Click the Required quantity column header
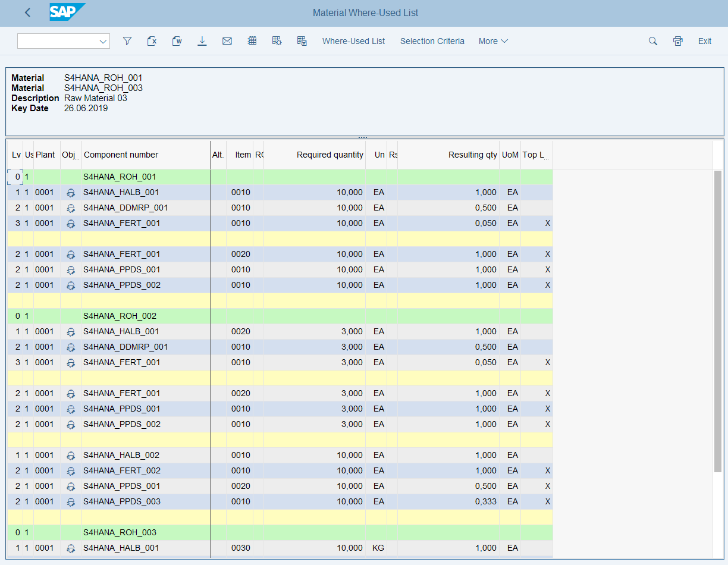The height and width of the screenshot is (565, 728). point(330,155)
